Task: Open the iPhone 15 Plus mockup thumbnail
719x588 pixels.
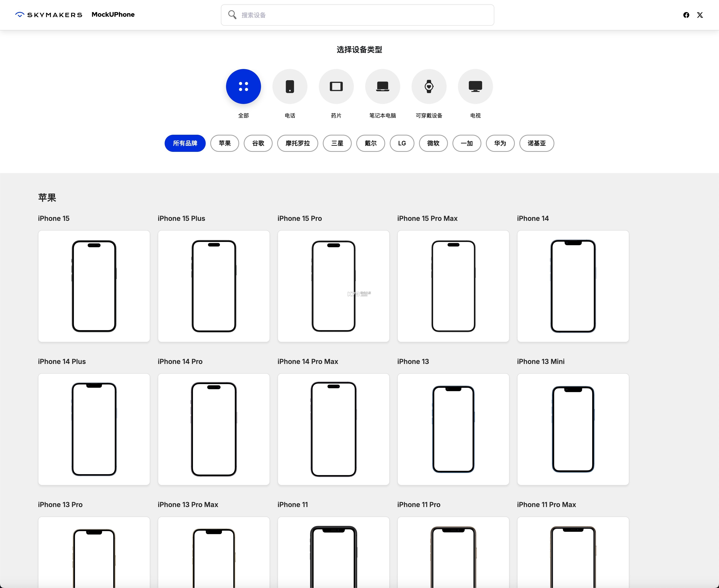Action: coord(214,286)
